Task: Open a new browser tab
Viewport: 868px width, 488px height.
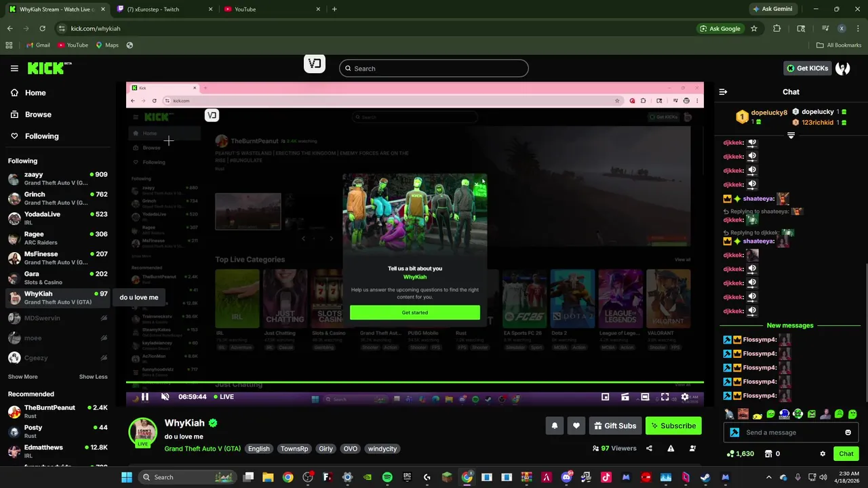Action: coord(334,9)
